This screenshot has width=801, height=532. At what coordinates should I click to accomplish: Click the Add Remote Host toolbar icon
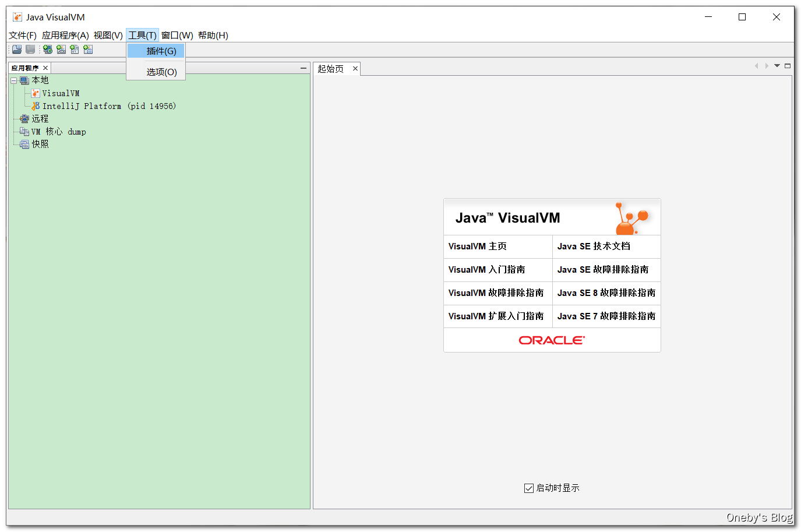[x=48, y=50]
